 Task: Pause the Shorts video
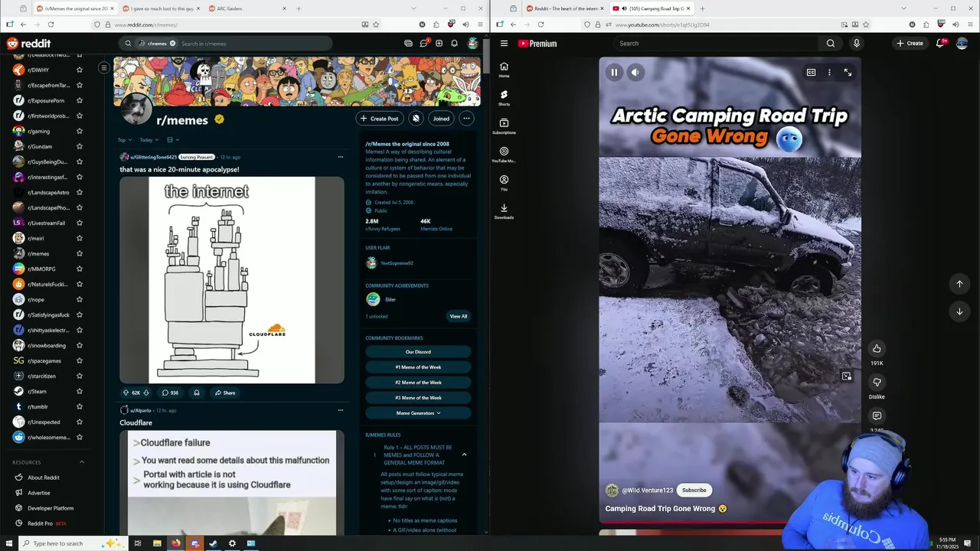point(614,73)
